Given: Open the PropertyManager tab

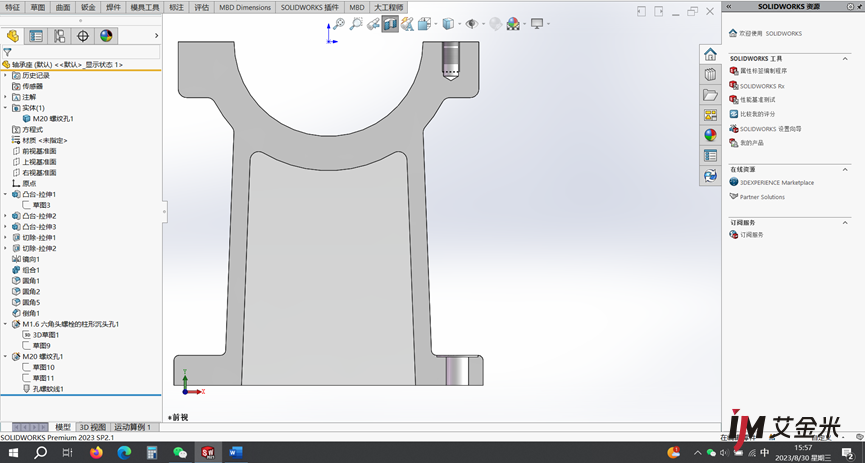Looking at the screenshot, I should click(x=36, y=36).
